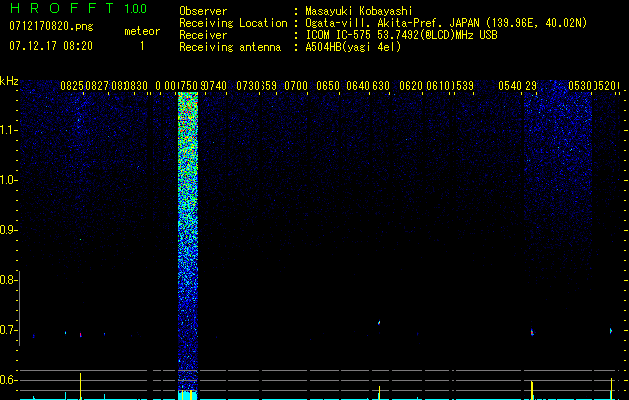Screen dimensions: 629x400
Task: Select the observer name Masayuki Kobayashi
Action: tap(359, 11)
